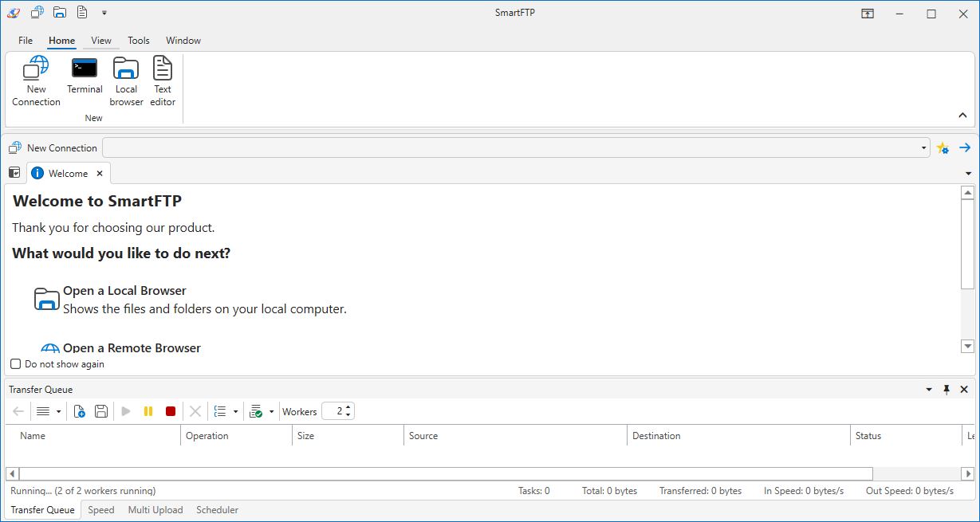
Task: Expand the blue list icon dropdown arrow
Action: point(235,412)
